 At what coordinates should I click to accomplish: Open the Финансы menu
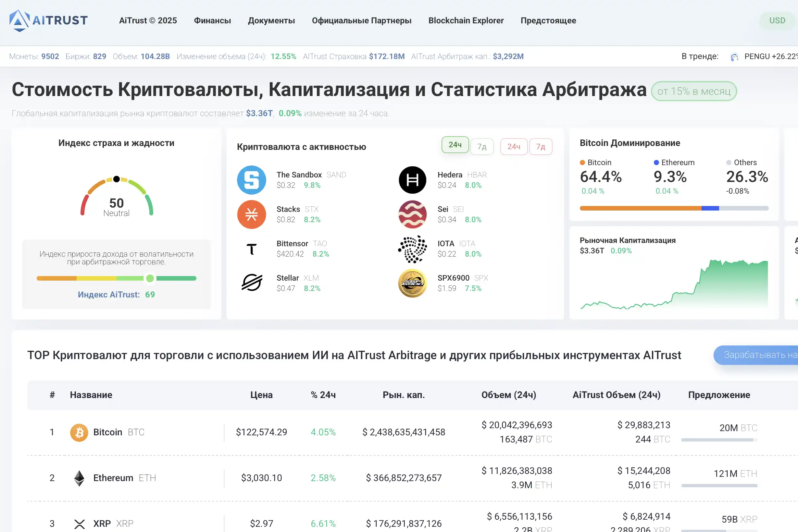(212, 21)
